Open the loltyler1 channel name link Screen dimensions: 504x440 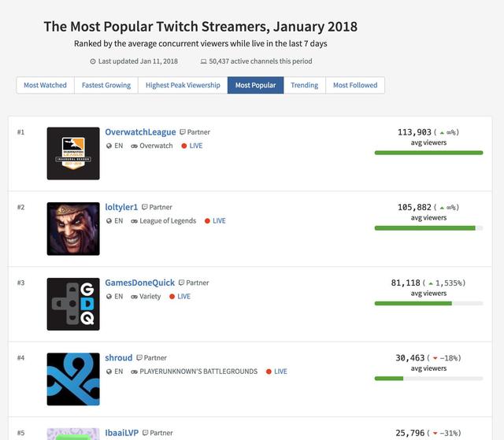coord(121,207)
